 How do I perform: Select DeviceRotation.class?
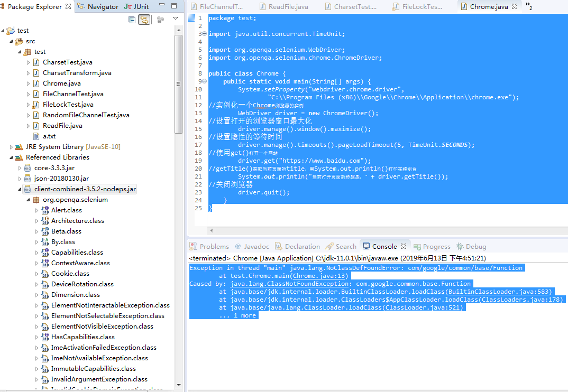point(82,284)
